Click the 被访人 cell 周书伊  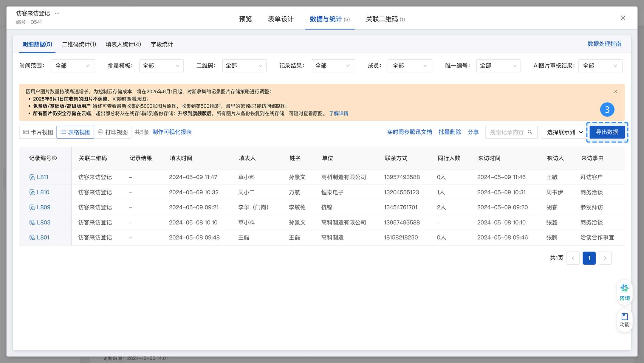555,192
